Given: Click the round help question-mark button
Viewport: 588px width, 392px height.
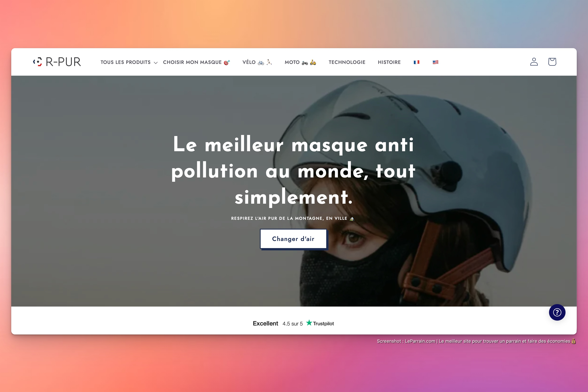Looking at the screenshot, I should [557, 312].
